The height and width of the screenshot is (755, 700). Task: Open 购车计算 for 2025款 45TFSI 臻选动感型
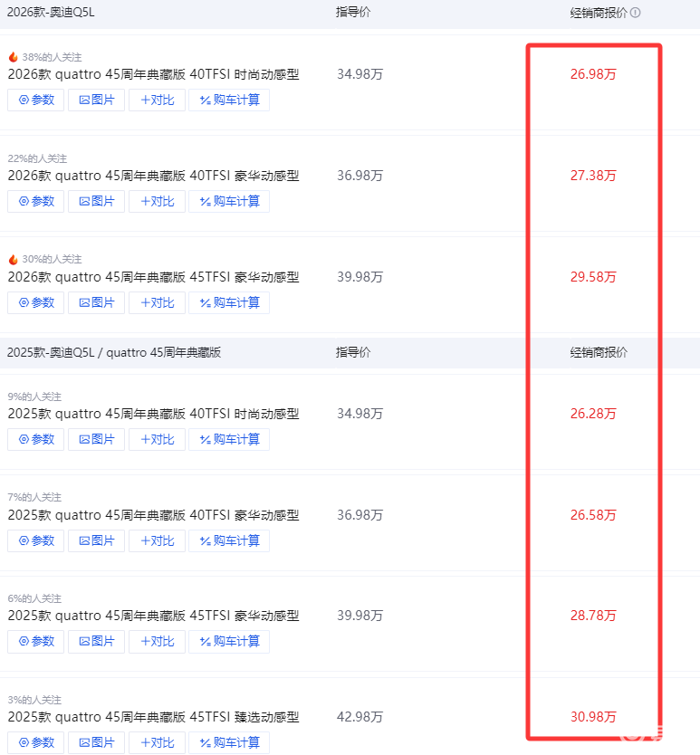(229, 743)
